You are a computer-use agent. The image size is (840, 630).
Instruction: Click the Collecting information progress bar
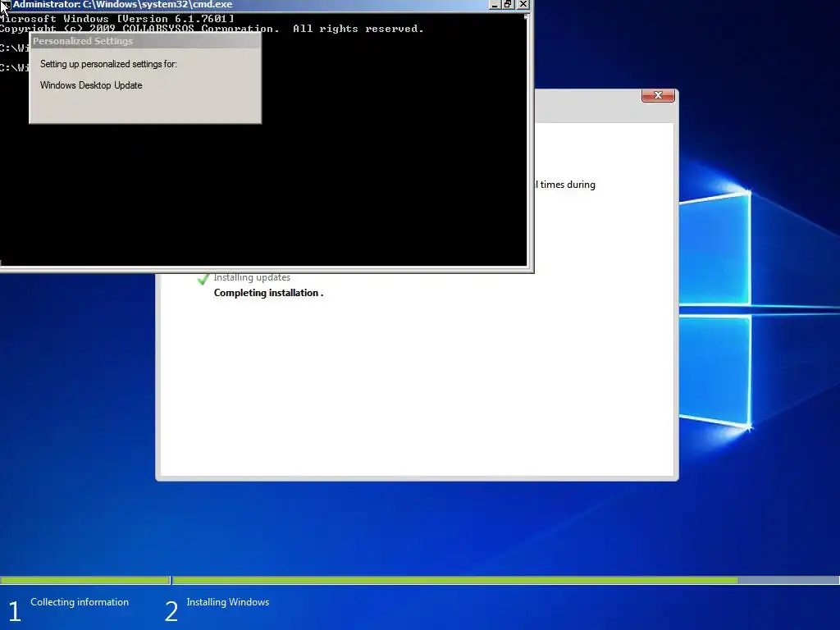click(84, 580)
